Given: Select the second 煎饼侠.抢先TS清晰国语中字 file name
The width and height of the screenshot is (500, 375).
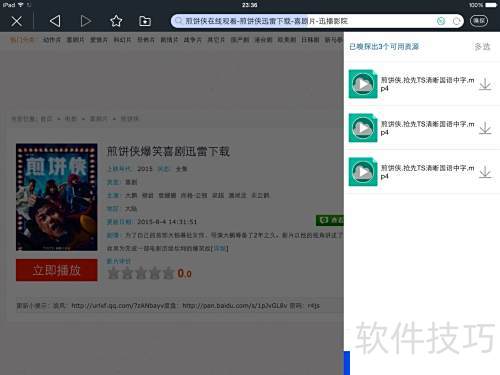Looking at the screenshot, I should 427,128.
